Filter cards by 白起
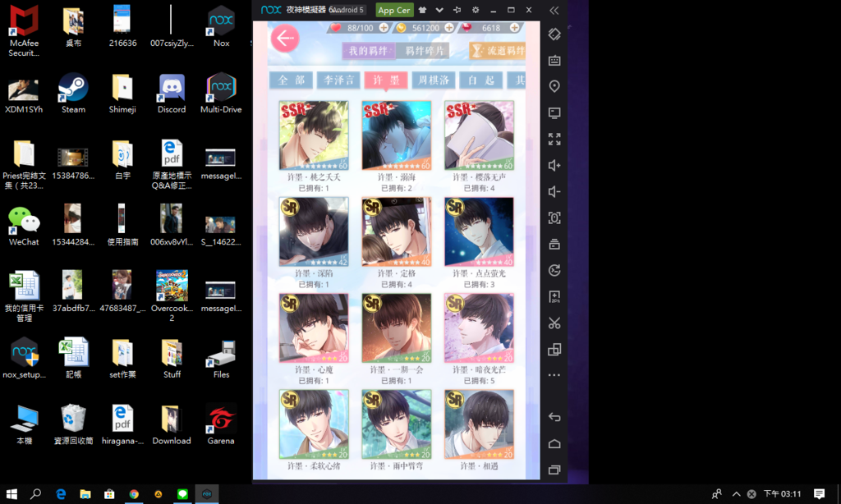The image size is (841, 504). 480,80
